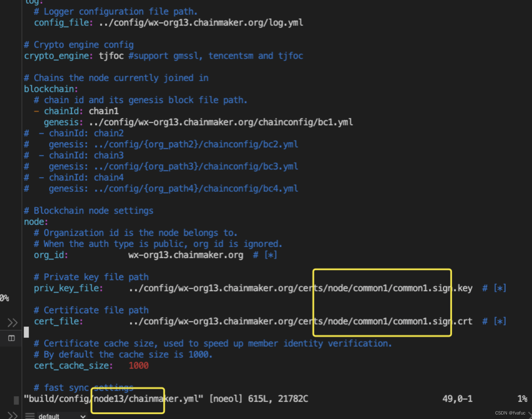This screenshot has height=419, width=532.
Task: Click the '# Blockchain node settings' comment
Action: [x=89, y=211]
